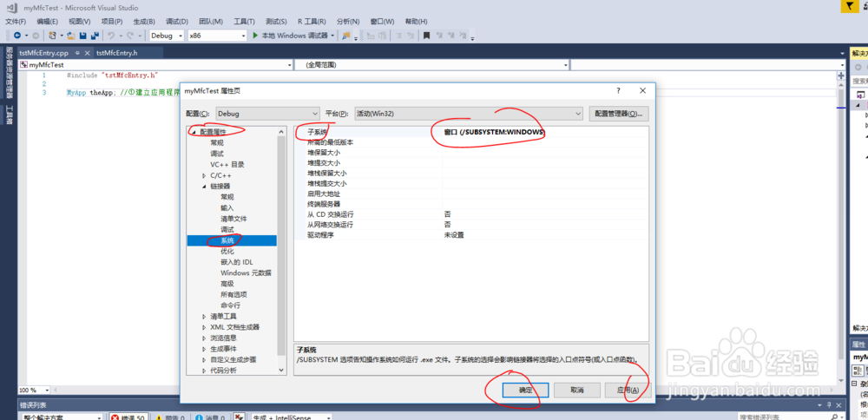Click the property tree vertical scrollbar
This screenshot has height=420, width=868.
pyautogui.click(x=282, y=251)
